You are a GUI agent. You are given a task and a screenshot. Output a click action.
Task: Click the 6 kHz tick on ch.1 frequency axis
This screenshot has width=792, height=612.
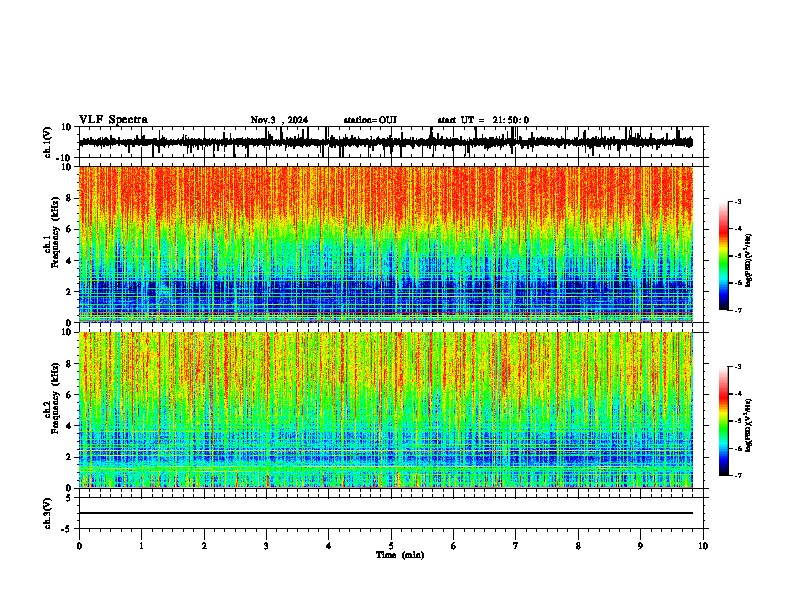pos(69,229)
